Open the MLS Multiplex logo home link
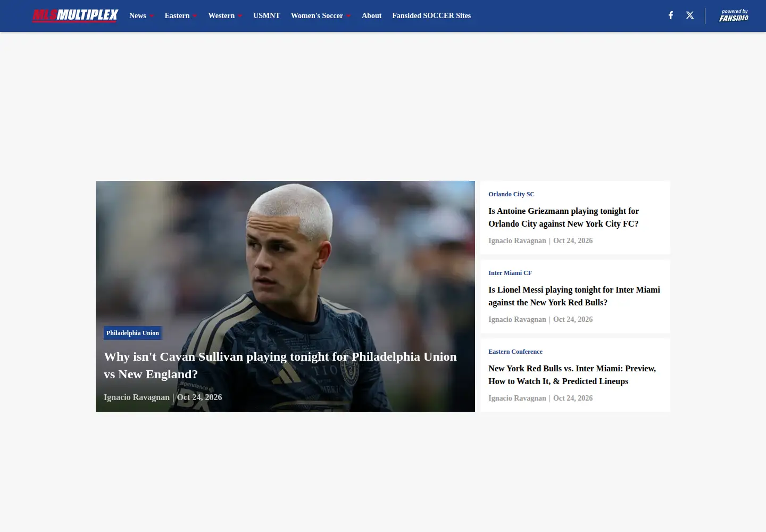Screen dimensions: 766x532 75,15
